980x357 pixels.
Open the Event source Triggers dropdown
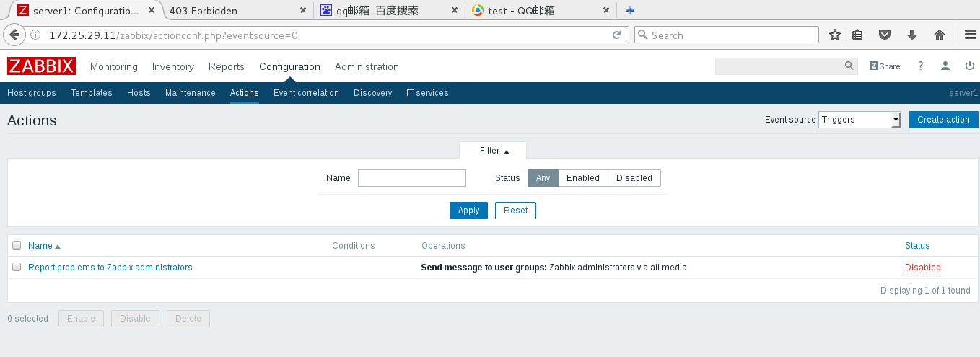point(859,120)
